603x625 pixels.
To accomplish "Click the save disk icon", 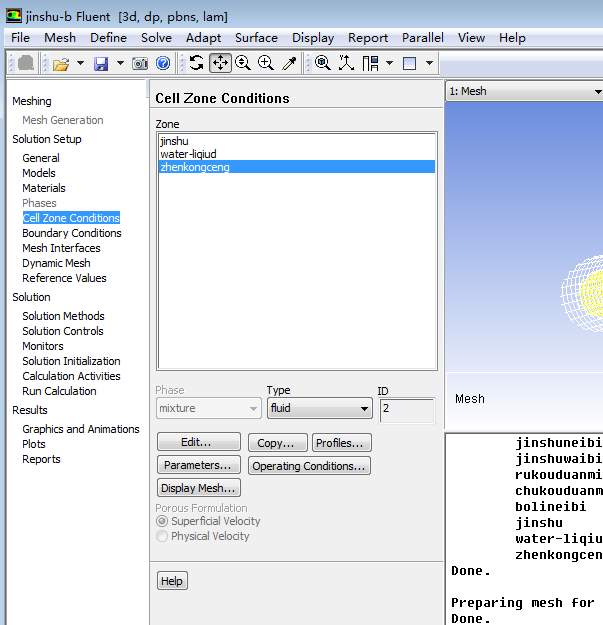I will [101, 63].
